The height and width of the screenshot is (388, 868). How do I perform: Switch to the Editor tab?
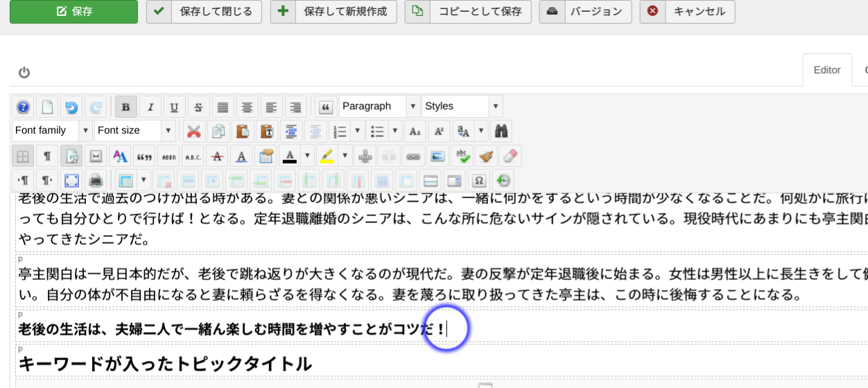(827, 70)
